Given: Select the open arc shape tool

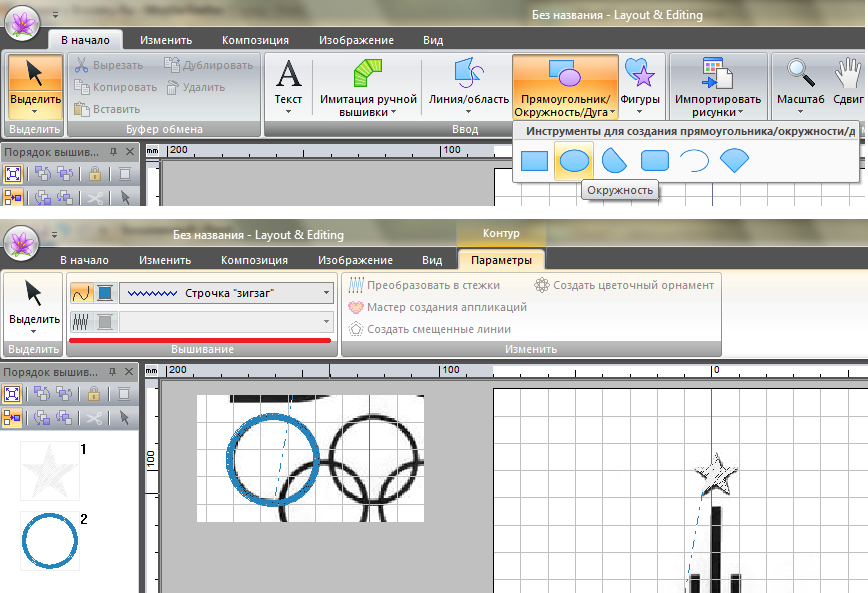Looking at the screenshot, I should click(694, 160).
